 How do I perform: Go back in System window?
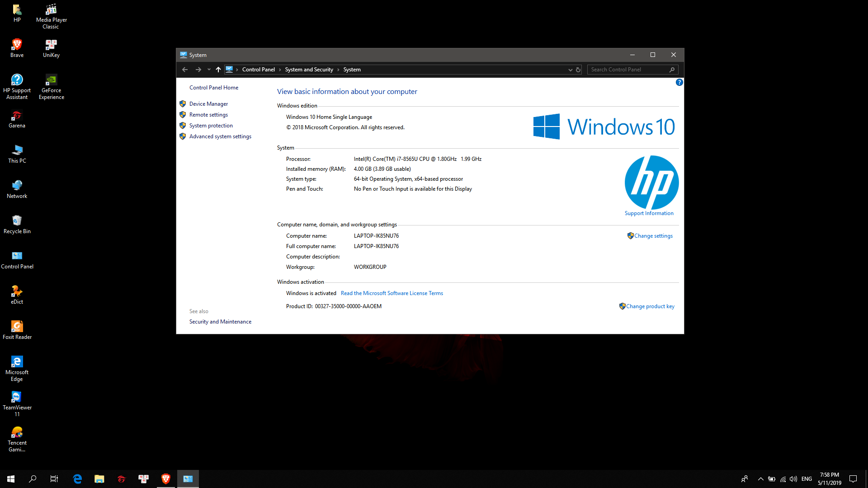185,70
